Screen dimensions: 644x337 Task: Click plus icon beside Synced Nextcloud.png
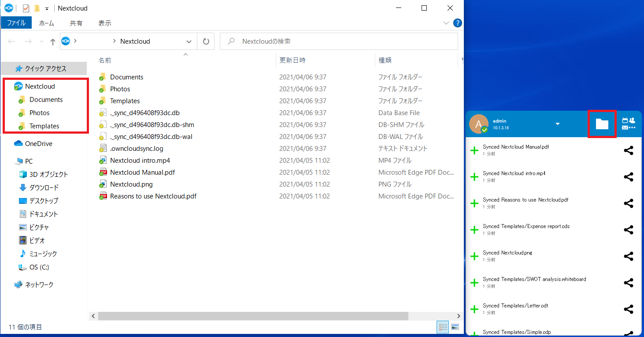tap(474, 256)
